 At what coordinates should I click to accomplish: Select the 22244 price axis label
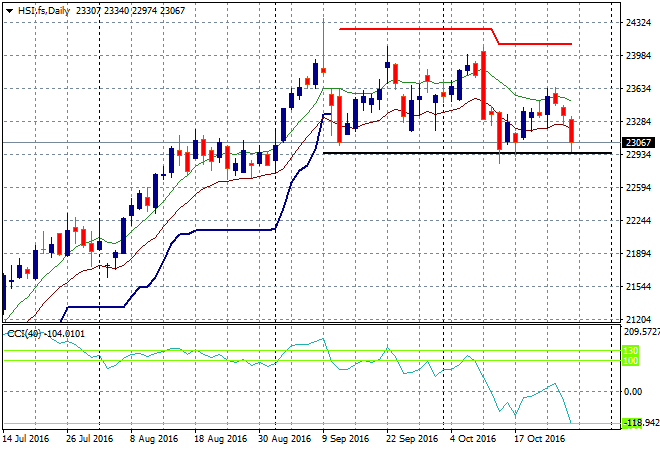639,221
